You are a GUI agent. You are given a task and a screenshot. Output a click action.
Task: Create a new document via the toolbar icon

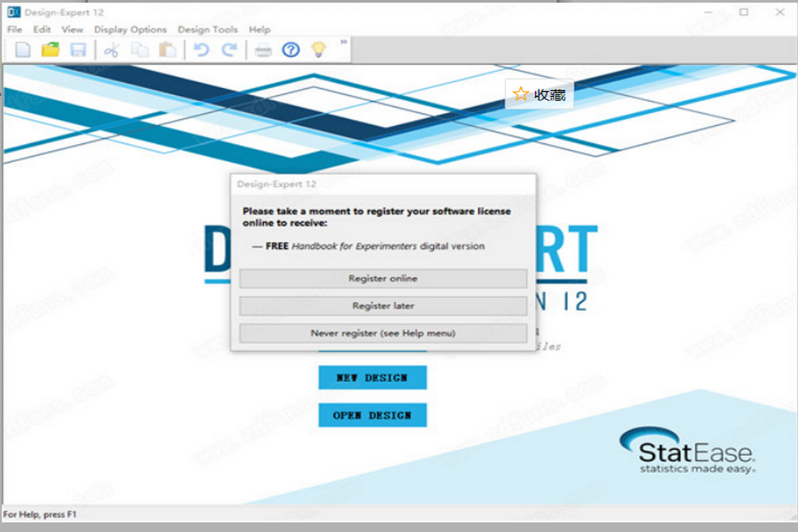coord(23,49)
